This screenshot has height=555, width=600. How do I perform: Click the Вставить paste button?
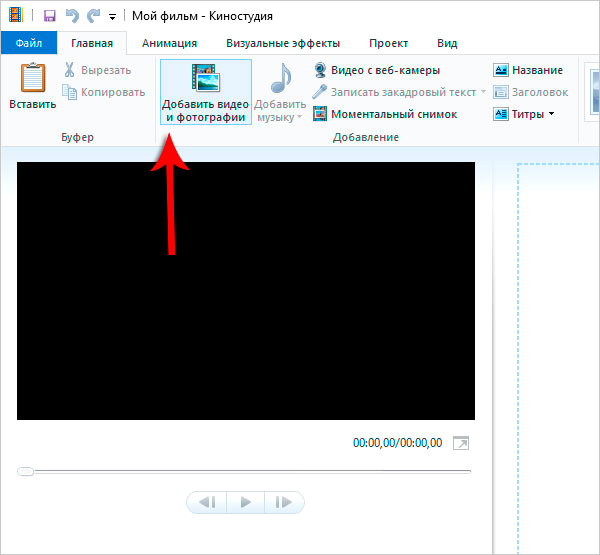(x=33, y=86)
